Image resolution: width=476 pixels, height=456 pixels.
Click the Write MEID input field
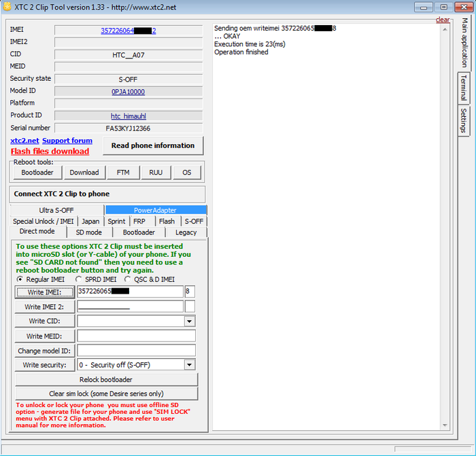136,336
